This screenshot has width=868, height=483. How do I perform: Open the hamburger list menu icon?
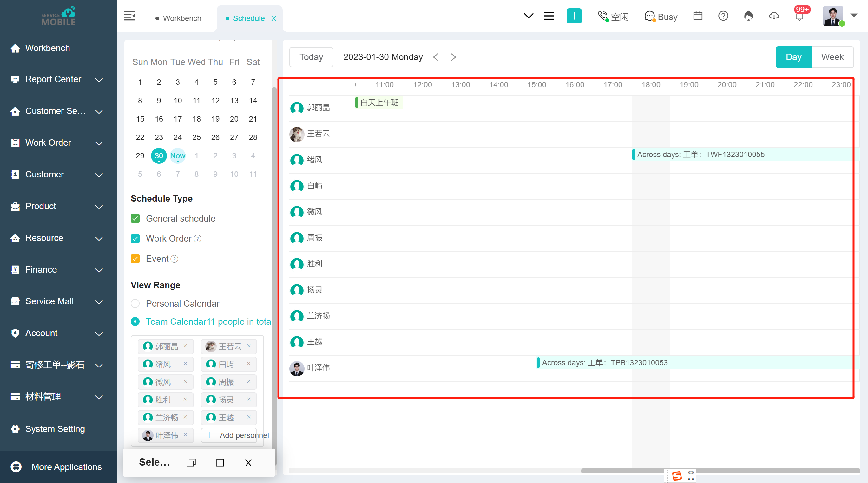[x=549, y=16]
